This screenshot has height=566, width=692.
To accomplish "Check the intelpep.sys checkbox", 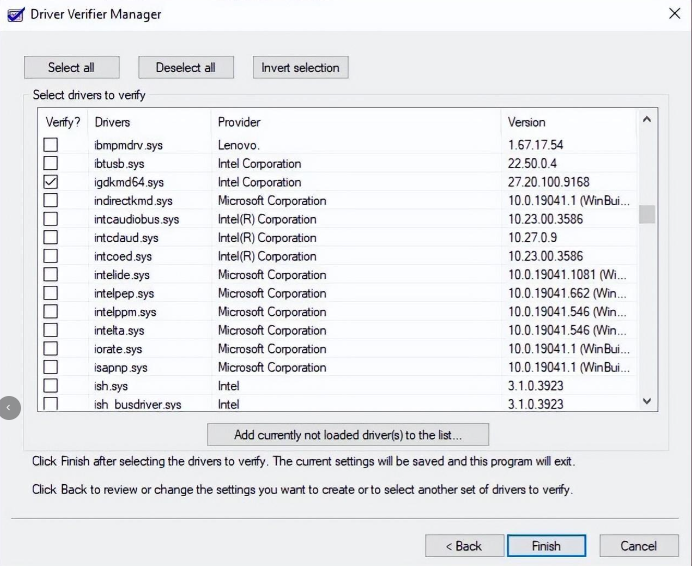I will 51,293.
